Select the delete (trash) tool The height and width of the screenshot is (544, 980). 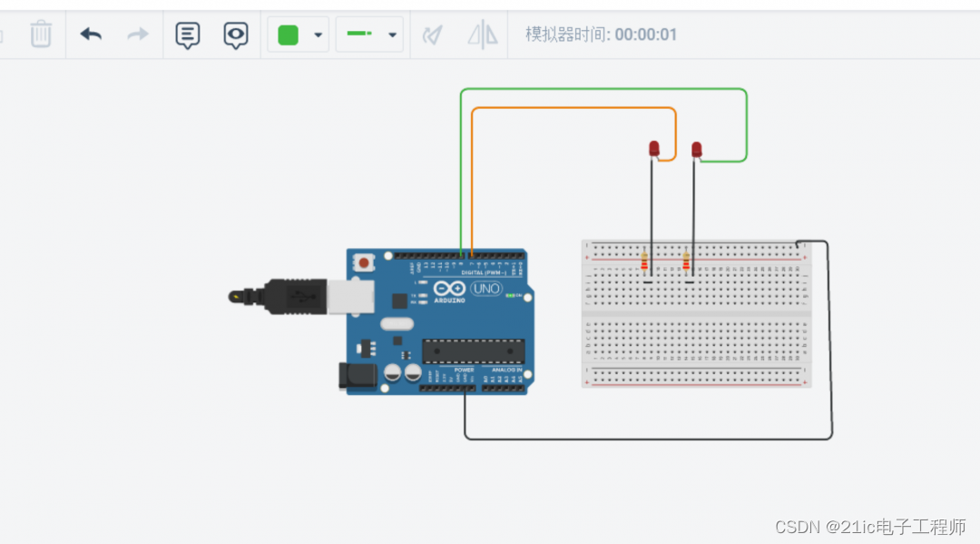pos(40,34)
